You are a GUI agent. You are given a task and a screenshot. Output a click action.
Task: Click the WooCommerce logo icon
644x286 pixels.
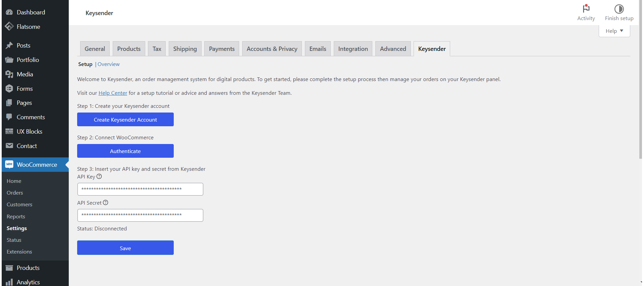tap(9, 164)
